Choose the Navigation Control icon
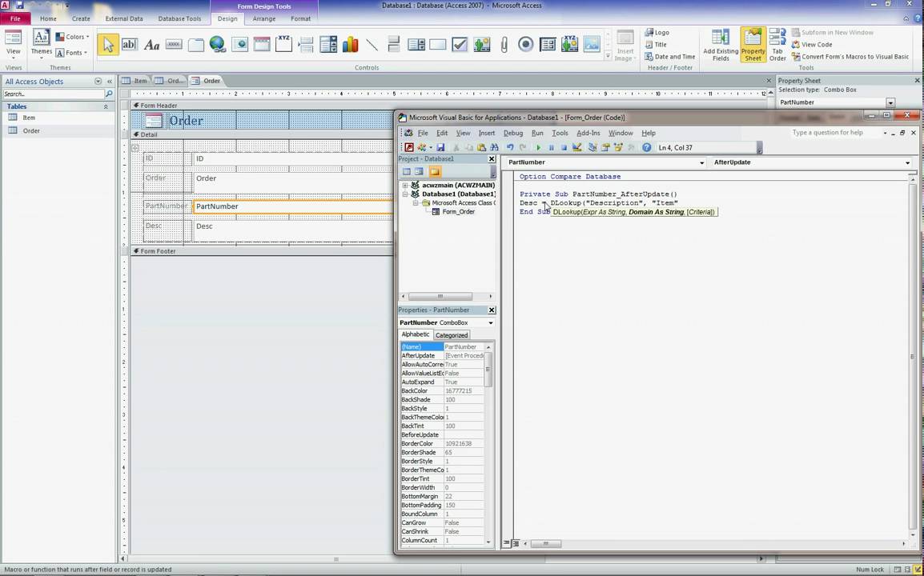Viewport: 924px width, 576px height. point(262,44)
